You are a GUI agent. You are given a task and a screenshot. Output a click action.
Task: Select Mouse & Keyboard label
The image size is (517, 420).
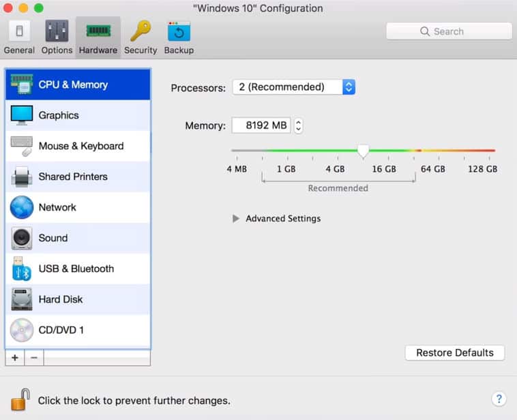point(81,146)
